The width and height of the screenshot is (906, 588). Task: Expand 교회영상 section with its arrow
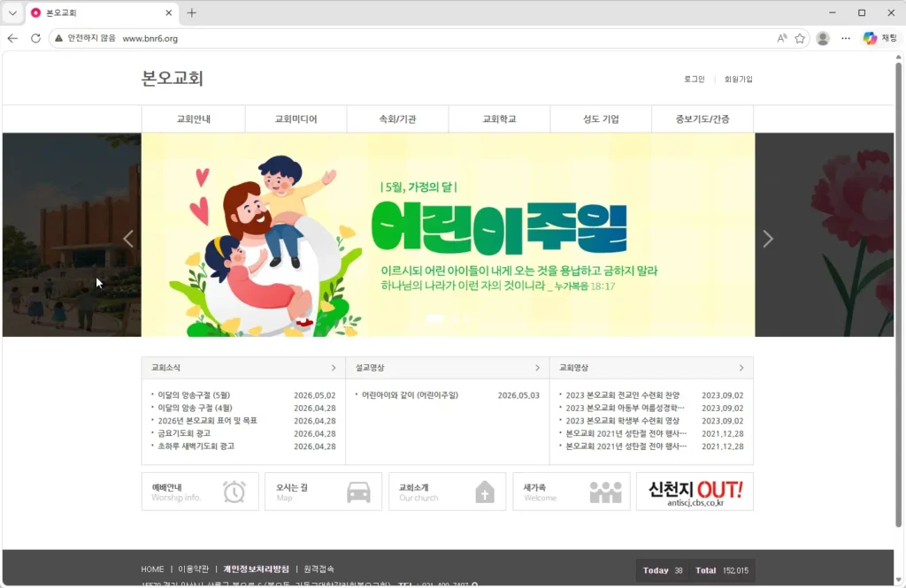741,368
